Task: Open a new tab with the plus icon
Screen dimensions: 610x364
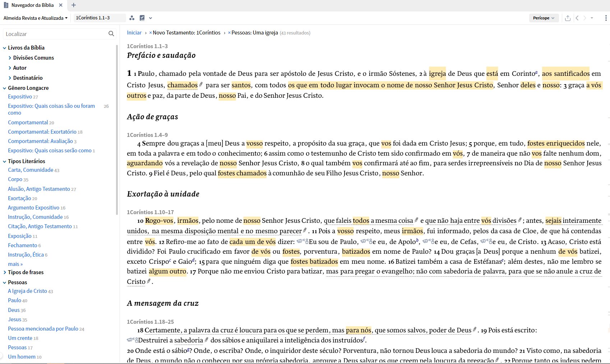Action: (74, 5)
